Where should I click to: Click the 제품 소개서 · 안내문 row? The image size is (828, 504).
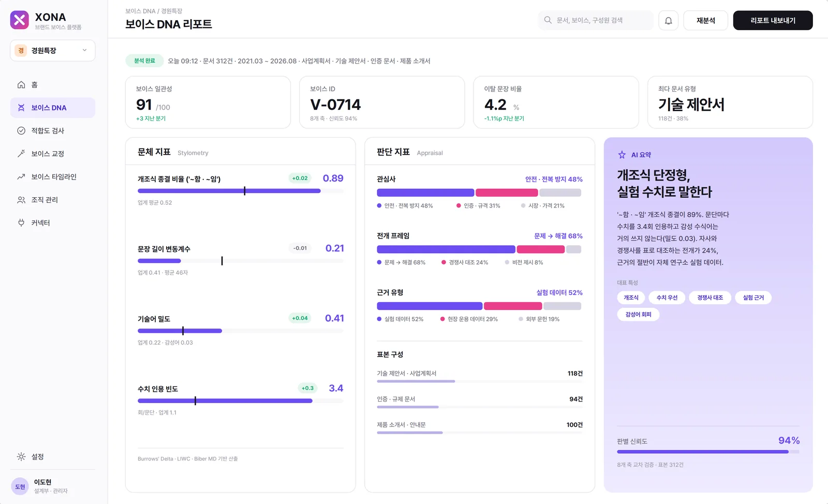[480, 427]
